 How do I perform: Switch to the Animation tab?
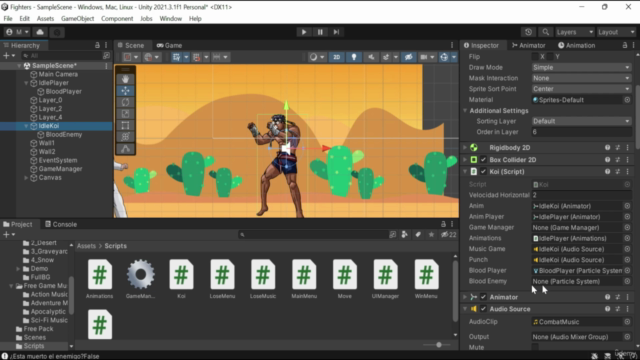click(x=576, y=45)
